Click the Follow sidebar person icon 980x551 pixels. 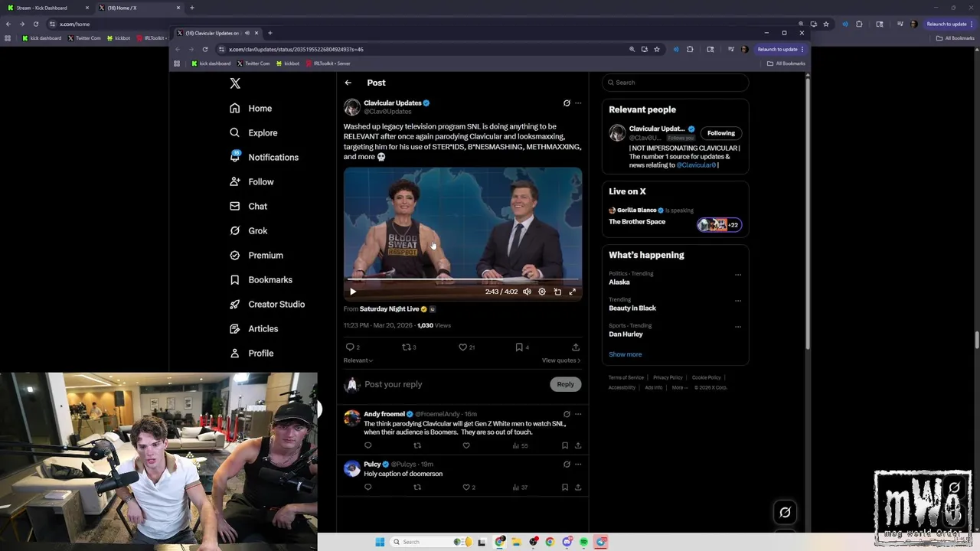[x=235, y=182]
